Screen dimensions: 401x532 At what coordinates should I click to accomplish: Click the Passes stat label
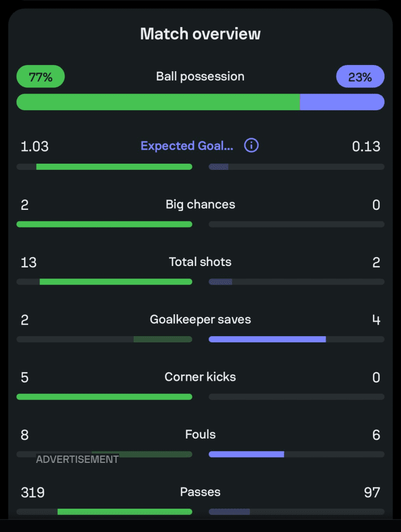point(200,492)
